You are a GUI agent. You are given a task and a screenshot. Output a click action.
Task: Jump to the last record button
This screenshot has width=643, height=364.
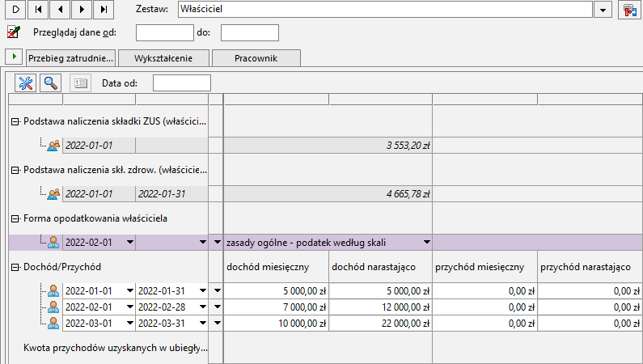pyautogui.click(x=103, y=10)
